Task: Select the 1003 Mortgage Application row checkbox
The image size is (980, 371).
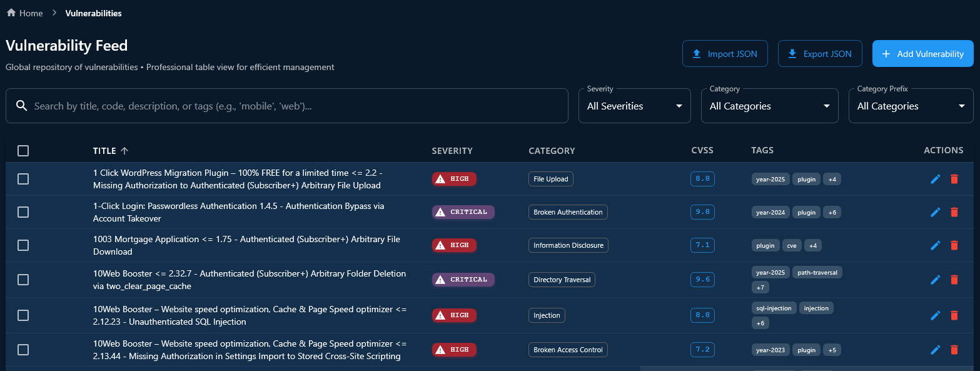Action: (x=23, y=245)
